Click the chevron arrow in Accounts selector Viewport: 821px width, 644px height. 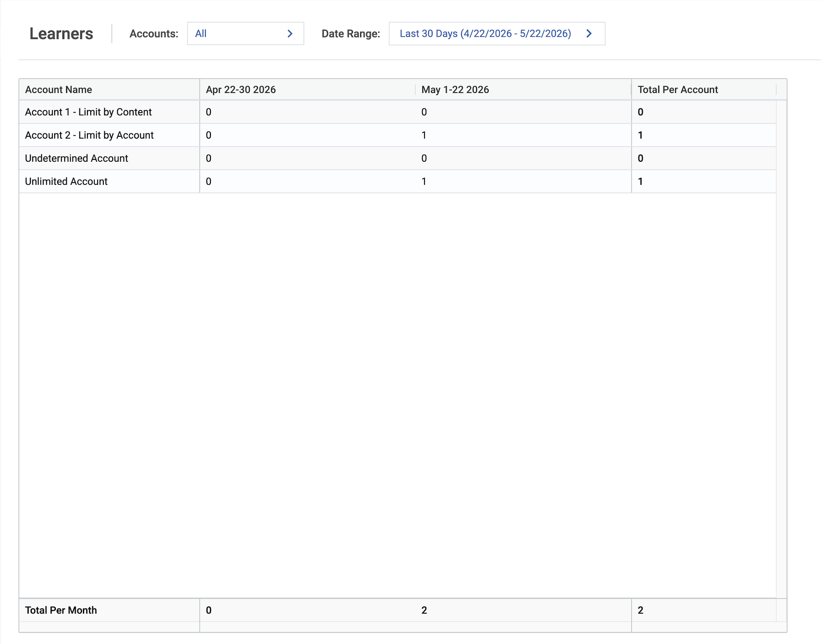tap(290, 34)
